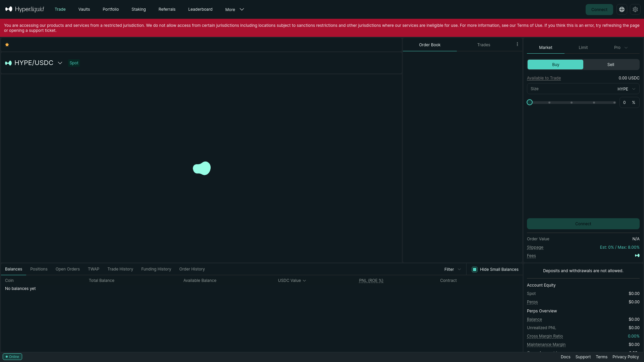The height and width of the screenshot is (362, 644).
Task: Switch to the Balances tab
Action: coord(13,269)
